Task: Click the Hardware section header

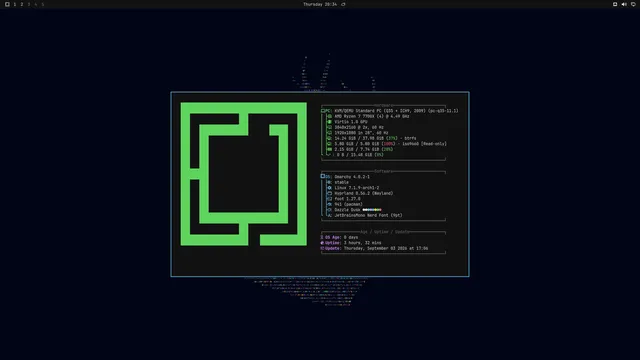Action: (x=383, y=106)
